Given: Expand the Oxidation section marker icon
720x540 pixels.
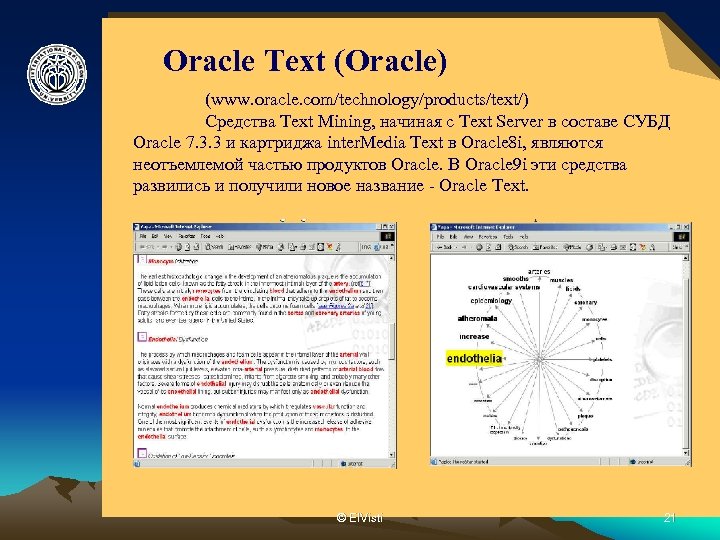Looking at the screenshot, I should coord(142,454).
